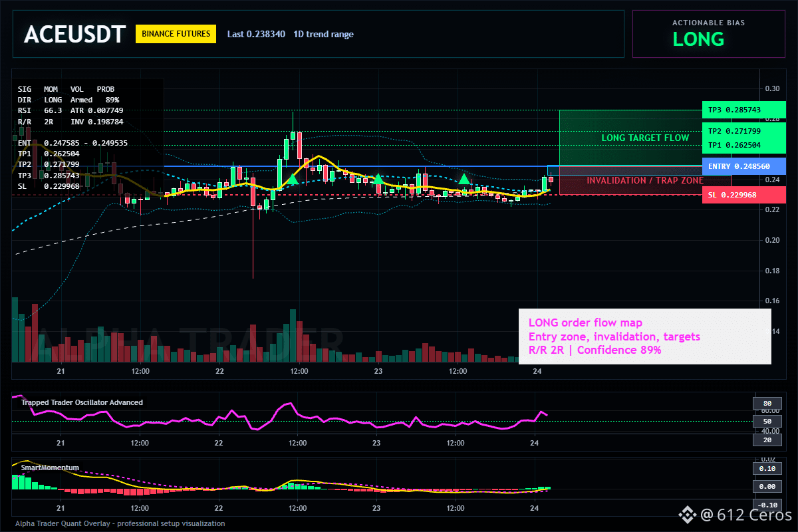This screenshot has height=532, width=798.
Task: Click the LONG TARGET FLOW zone label
Action: 645,138
